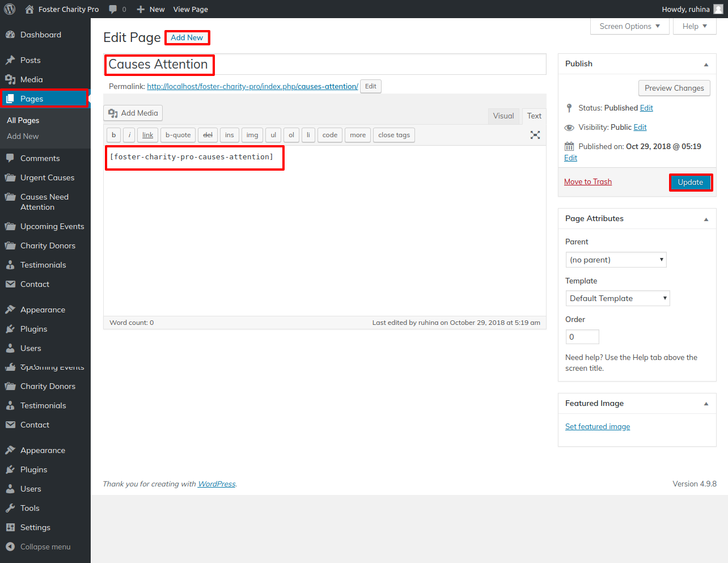728x563 pixels.
Task: Click into the shortcode text area
Action: [x=325, y=231]
